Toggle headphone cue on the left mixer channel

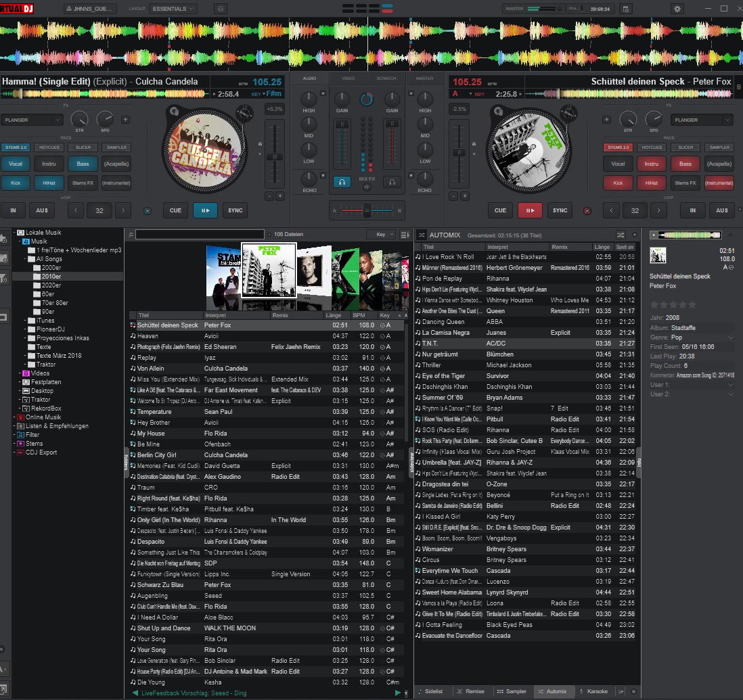click(342, 182)
